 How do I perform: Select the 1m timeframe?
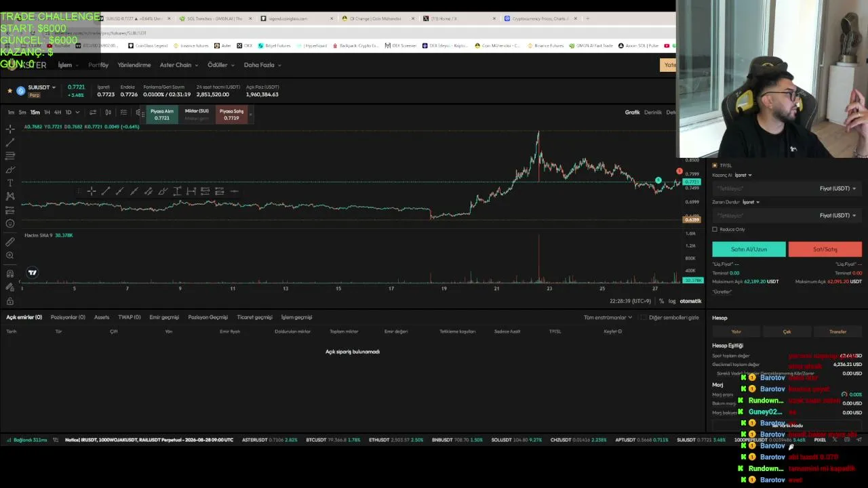pyautogui.click(x=11, y=112)
